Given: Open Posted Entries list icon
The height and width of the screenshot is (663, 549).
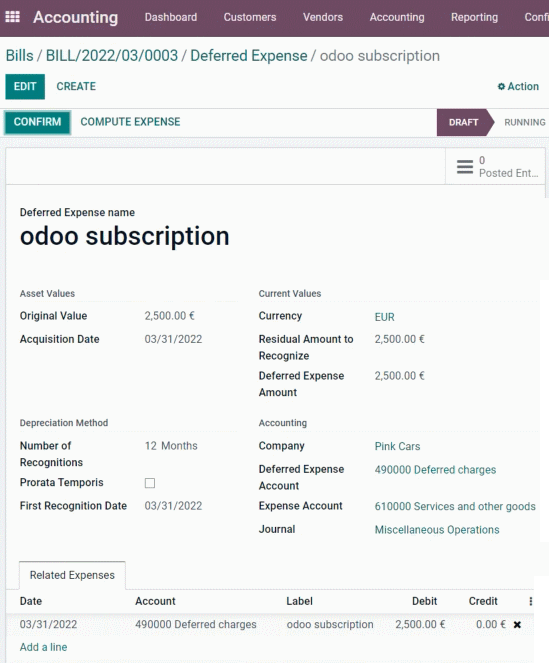Looking at the screenshot, I should (465, 167).
